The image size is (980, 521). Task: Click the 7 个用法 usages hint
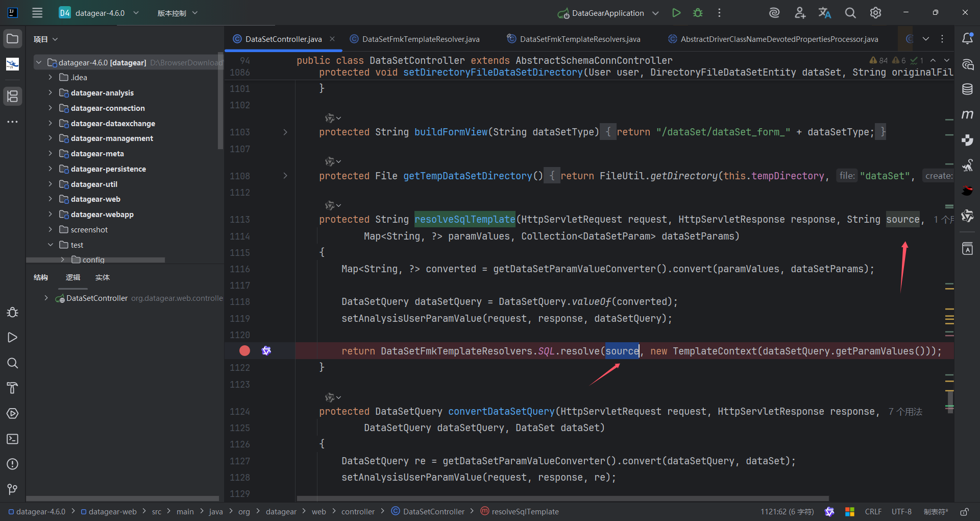click(905, 412)
